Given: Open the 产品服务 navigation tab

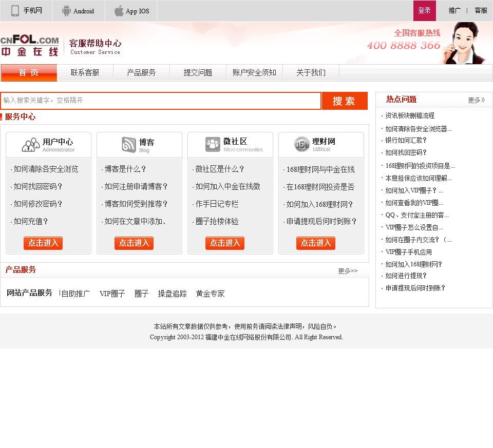Looking at the screenshot, I should pyautogui.click(x=142, y=73).
